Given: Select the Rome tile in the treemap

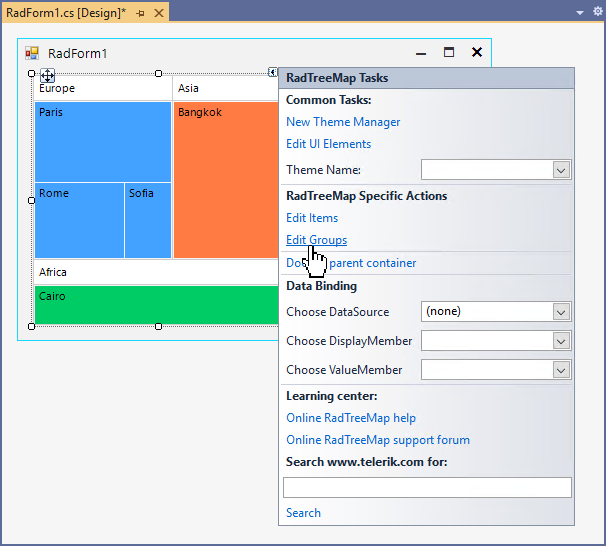Looking at the screenshot, I should point(79,220).
